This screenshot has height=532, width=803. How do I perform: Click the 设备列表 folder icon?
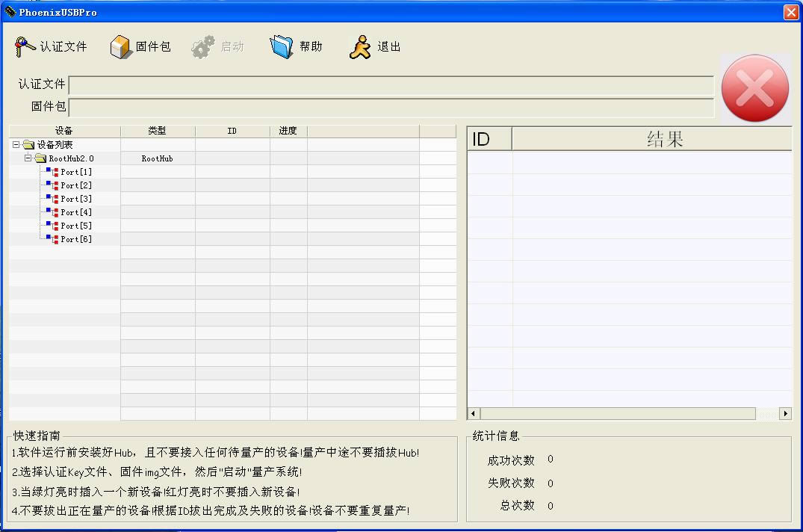click(28, 145)
